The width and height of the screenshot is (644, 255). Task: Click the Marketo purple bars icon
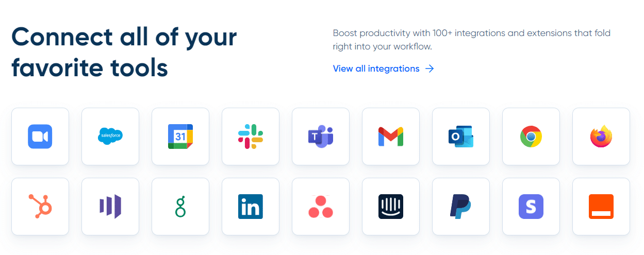point(110,207)
